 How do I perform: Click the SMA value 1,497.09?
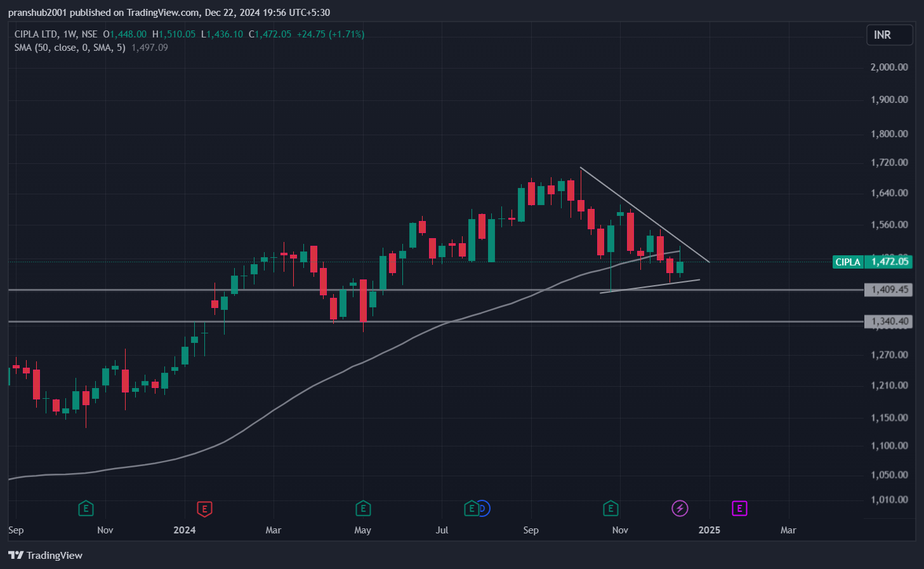click(150, 48)
